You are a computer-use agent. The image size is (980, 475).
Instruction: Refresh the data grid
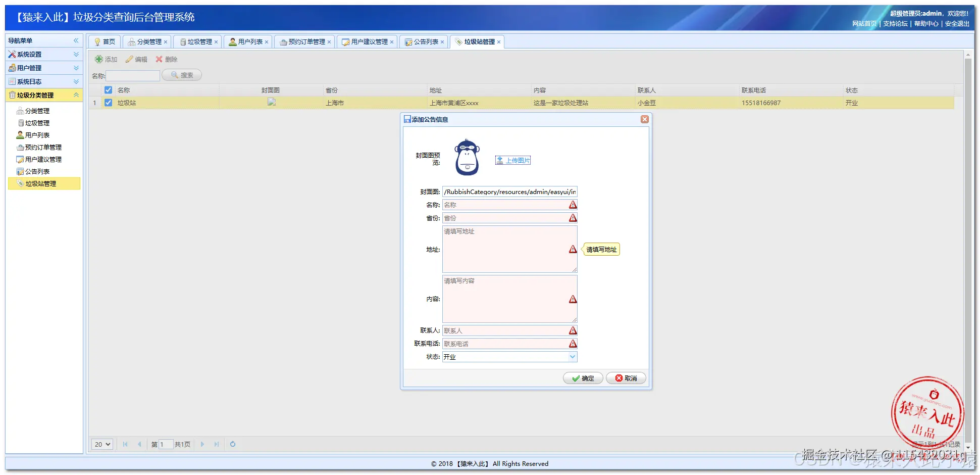click(233, 444)
